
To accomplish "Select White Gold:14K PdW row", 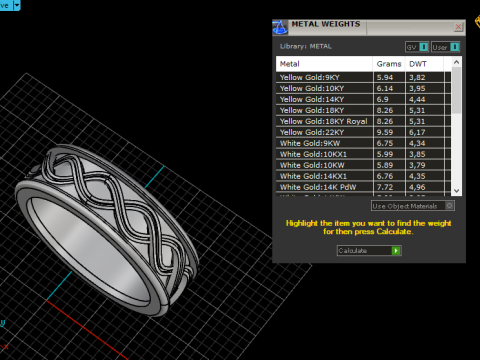I will pyautogui.click(x=363, y=187).
